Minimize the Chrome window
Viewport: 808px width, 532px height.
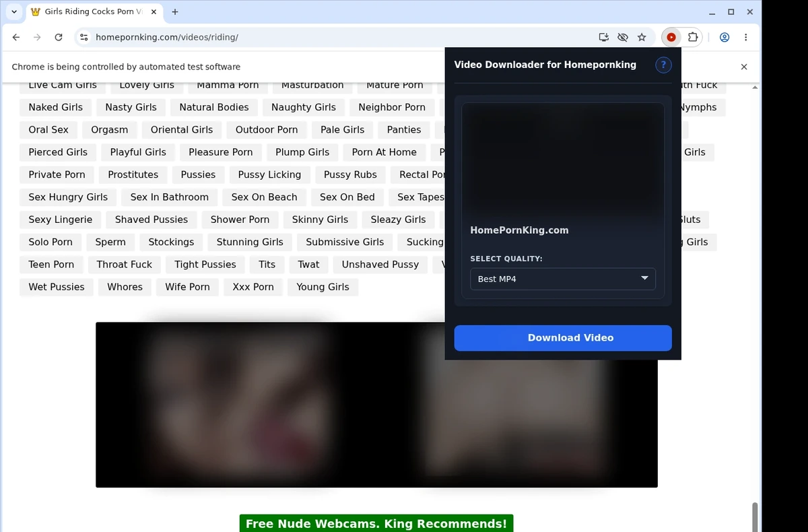713,11
